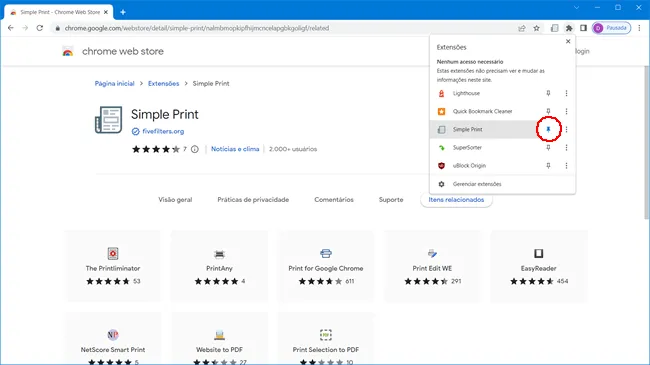
Task: Click the uBlock Origin shield icon
Action: 441,165
